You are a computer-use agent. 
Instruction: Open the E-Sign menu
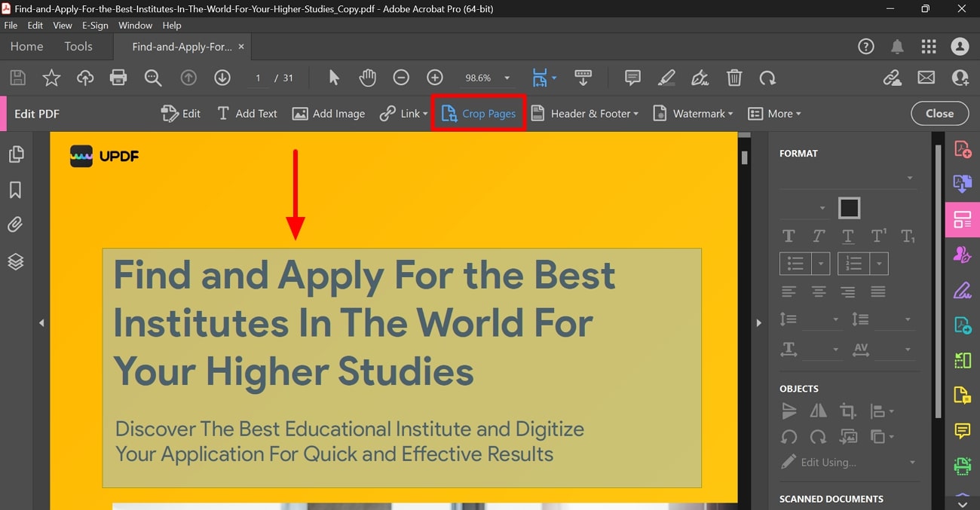[x=95, y=25]
